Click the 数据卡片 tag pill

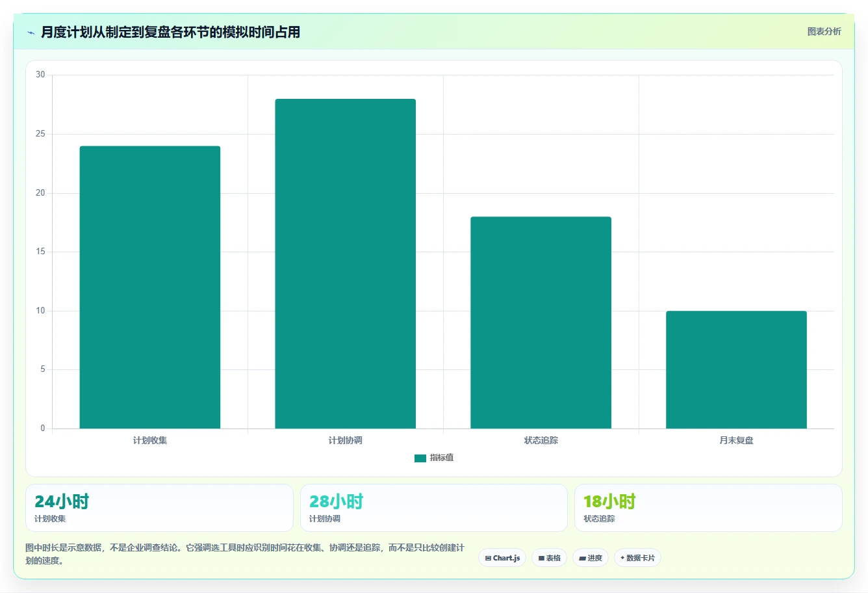click(637, 558)
